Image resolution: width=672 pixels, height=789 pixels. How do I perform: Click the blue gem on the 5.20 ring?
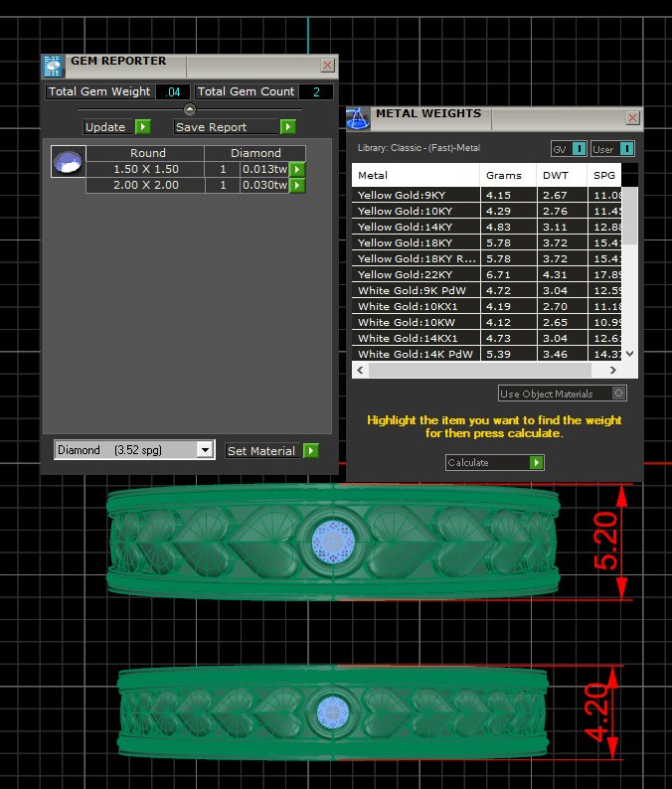(333, 542)
